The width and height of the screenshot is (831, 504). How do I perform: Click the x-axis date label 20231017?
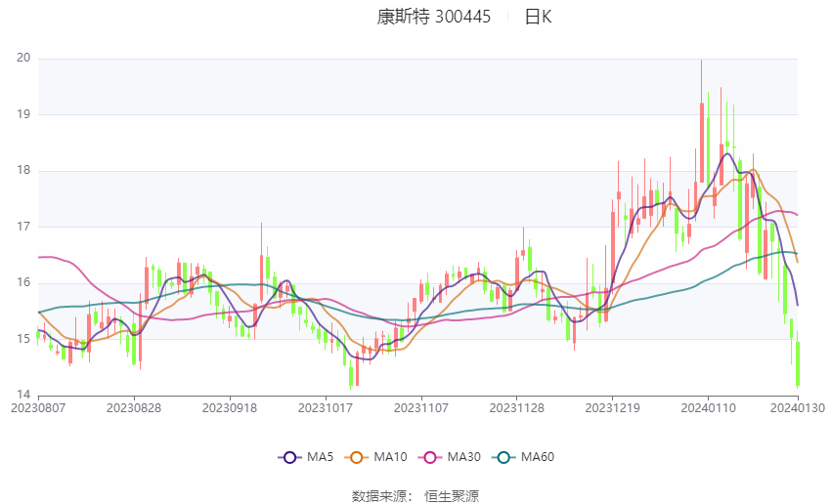pos(326,408)
